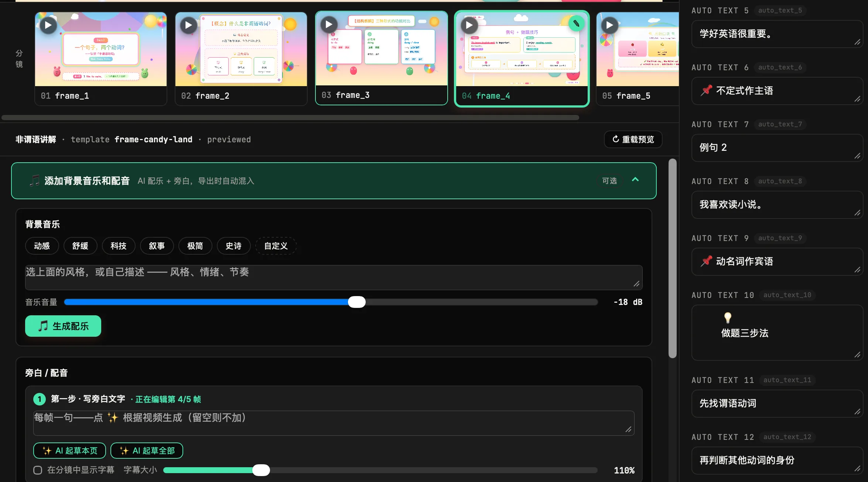868x482 pixels.
Task: Click the 110% subtitle size value
Action: pyautogui.click(x=624, y=471)
